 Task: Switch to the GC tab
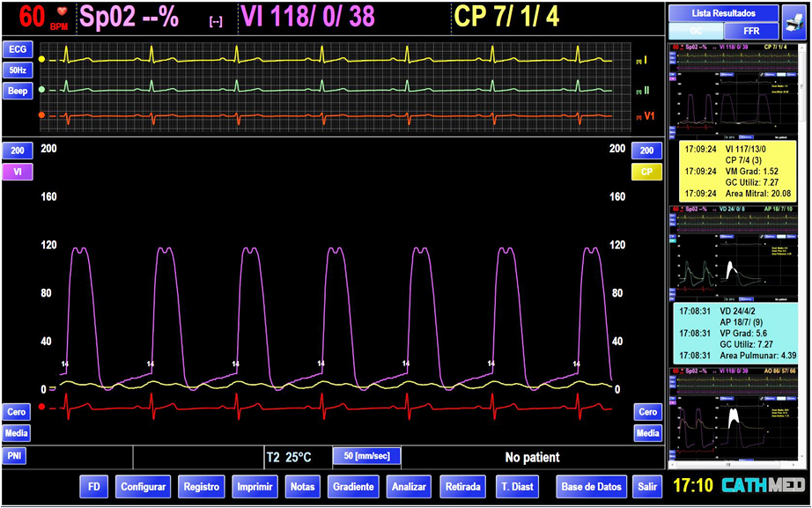[696, 31]
